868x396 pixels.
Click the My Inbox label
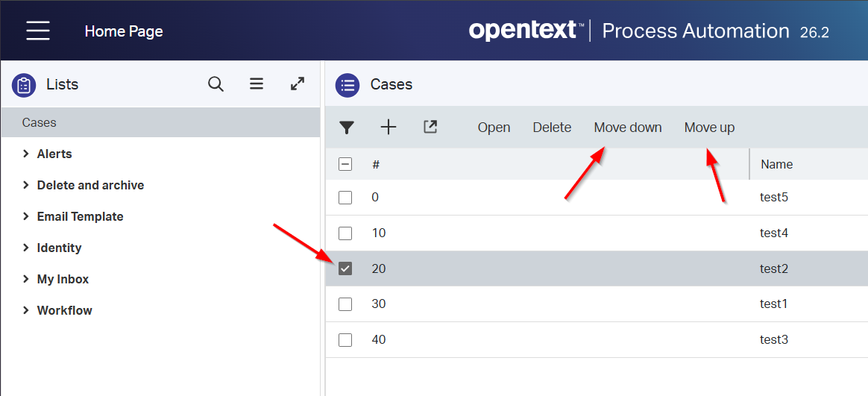pyautogui.click(x=63, y=279)
